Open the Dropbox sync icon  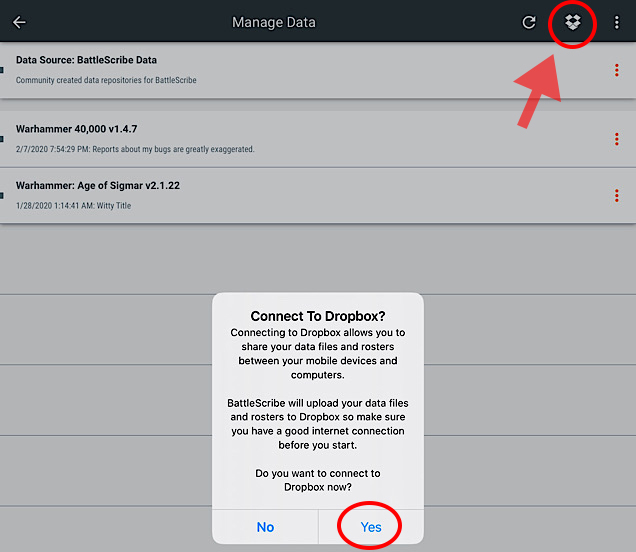573,22
